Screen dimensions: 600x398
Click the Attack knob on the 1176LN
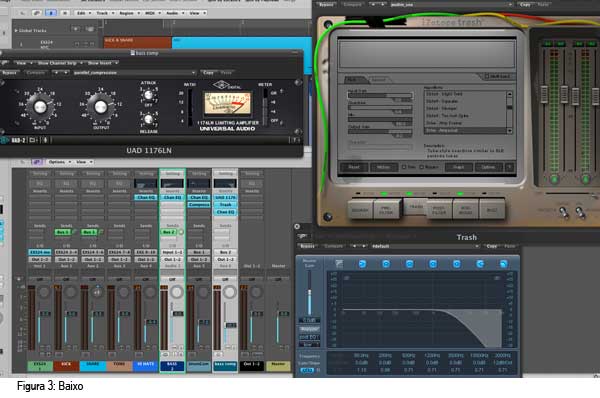[x=148, y=95]
